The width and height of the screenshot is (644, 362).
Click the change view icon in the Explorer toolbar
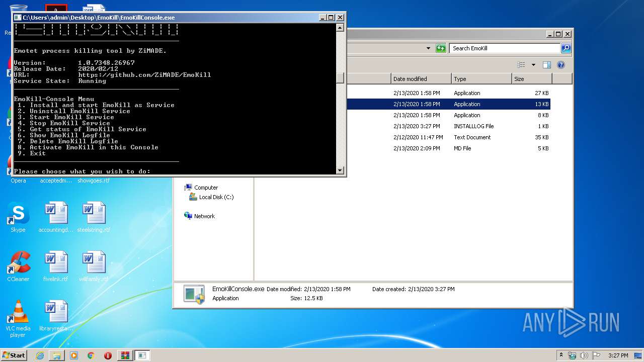click(521, 65)
